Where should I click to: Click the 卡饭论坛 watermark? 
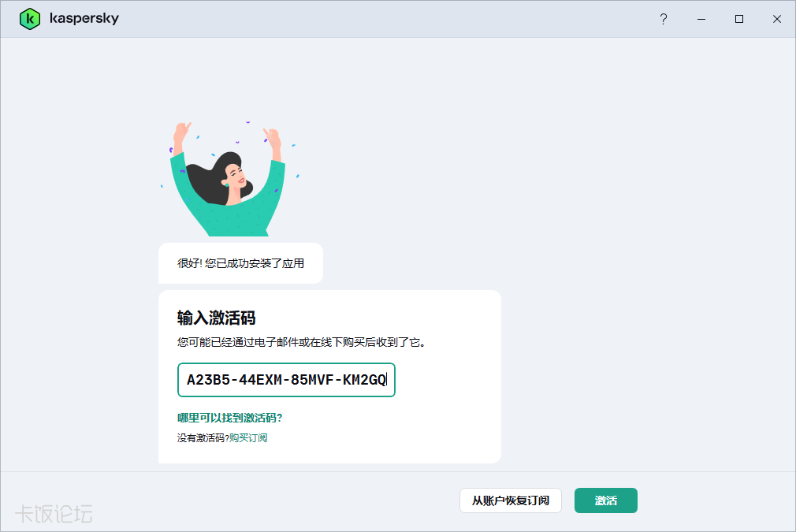tap(54, 514)
